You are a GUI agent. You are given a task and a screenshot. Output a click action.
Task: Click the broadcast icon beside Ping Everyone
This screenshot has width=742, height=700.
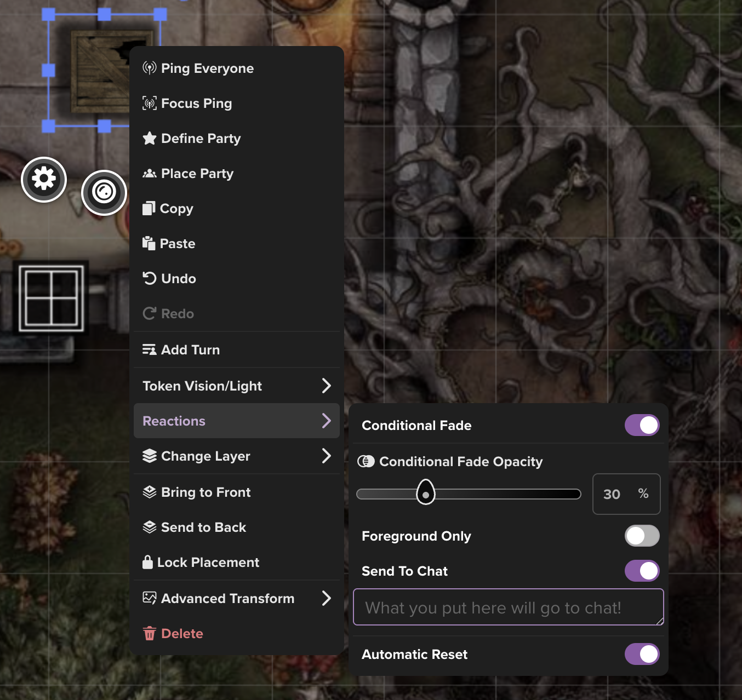[149, 68]
